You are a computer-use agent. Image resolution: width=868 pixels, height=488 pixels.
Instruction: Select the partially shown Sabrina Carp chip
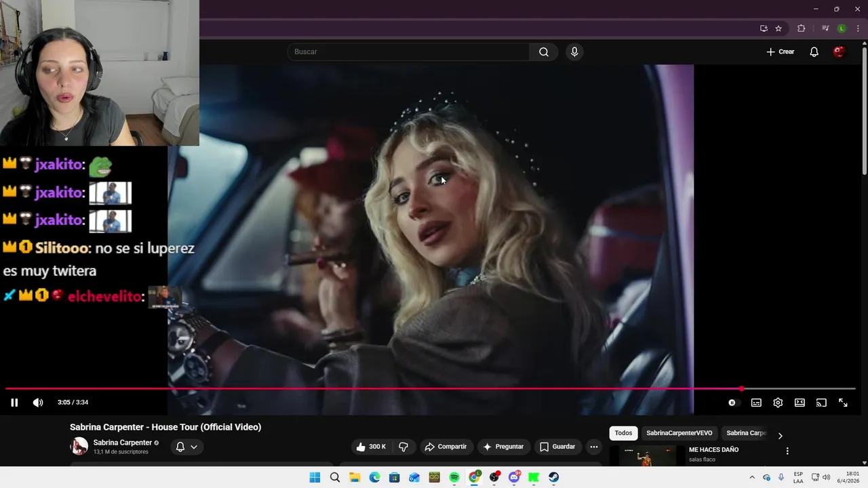745,433
